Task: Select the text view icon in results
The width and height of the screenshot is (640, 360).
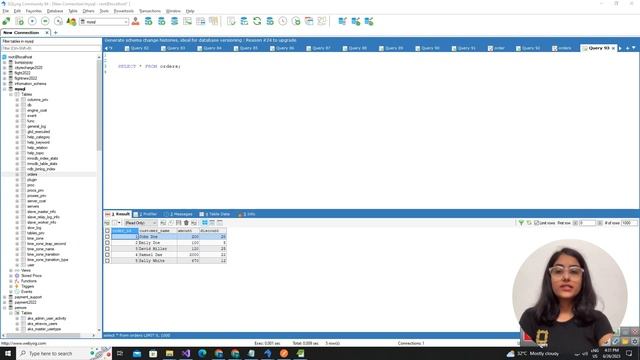Action: click(x=220, y=223)
